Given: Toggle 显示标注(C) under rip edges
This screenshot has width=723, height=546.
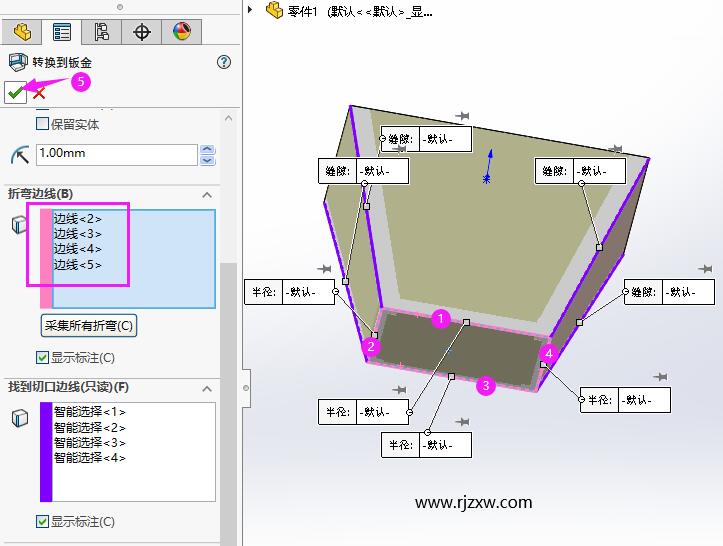Looking at the screenshot, I should pos(42,522).
